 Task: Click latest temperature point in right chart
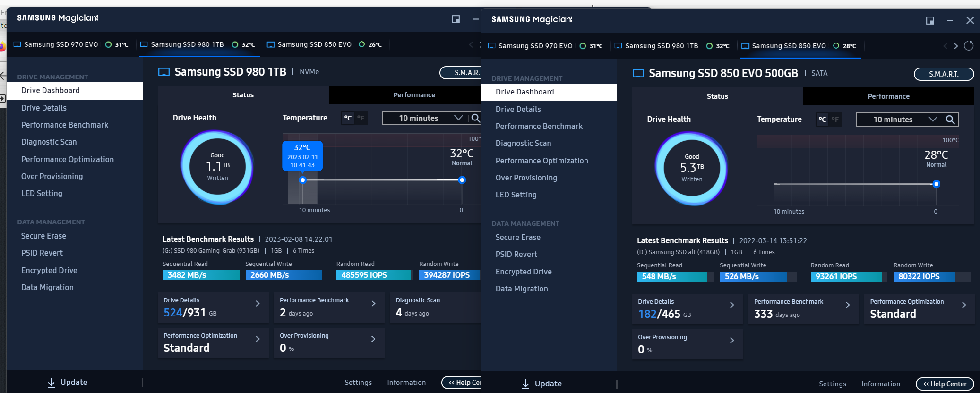(x=937, y=184)
